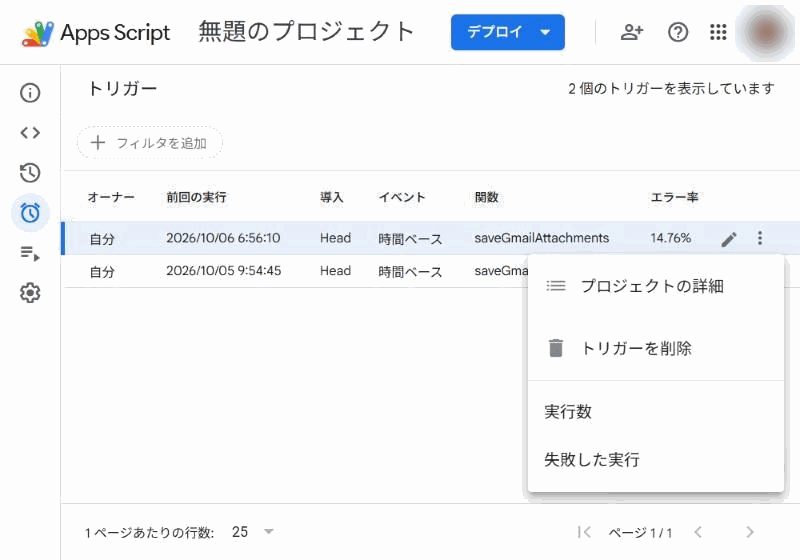Viewport: 800px width, 560px height.
Task: Select the trigger row dated 2026/10/06 6:56:10
Action: 431,238
